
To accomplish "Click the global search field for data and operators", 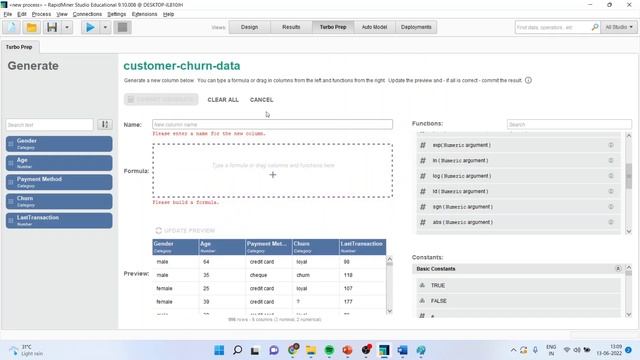I will [552, 27].
